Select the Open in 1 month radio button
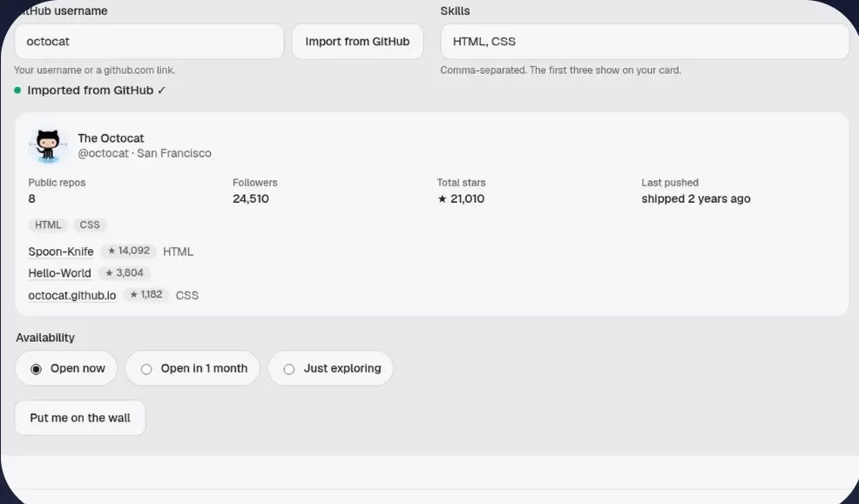The height and width of the screenshot is (504, 859). [146, 369]
